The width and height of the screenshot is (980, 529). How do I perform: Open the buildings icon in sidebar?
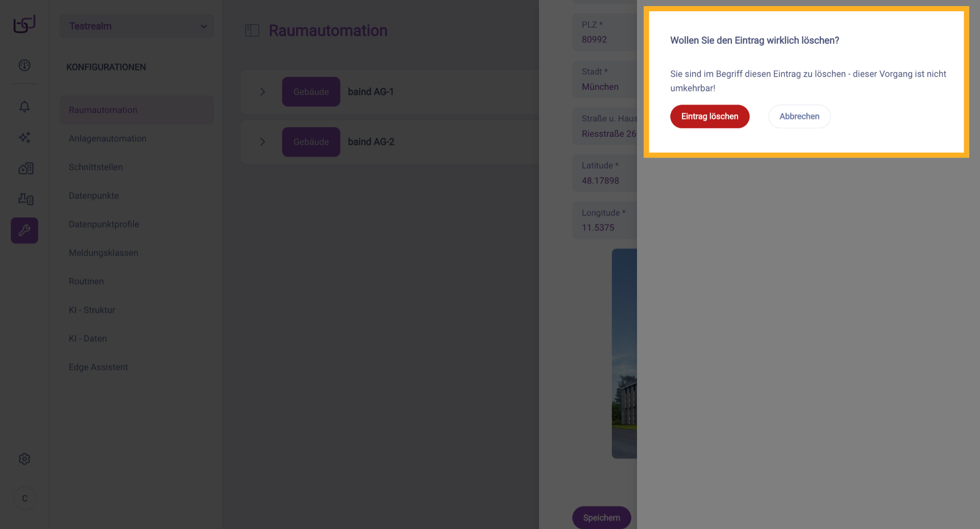pos(26,168)
